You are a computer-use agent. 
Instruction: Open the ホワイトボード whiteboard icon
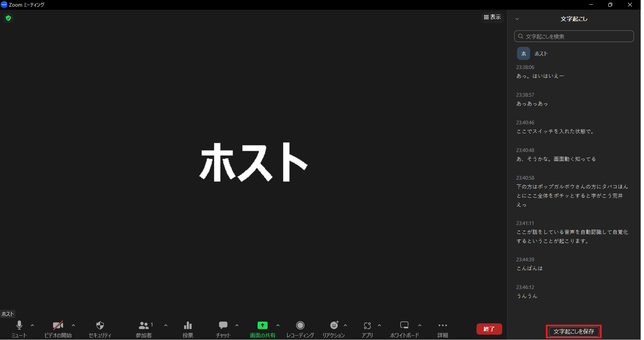(x=404, y=326)
